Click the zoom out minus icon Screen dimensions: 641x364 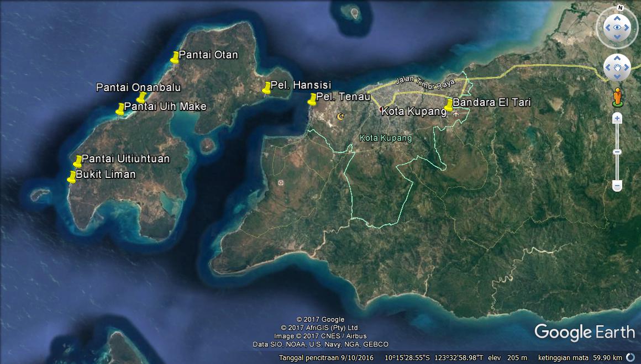617,185
